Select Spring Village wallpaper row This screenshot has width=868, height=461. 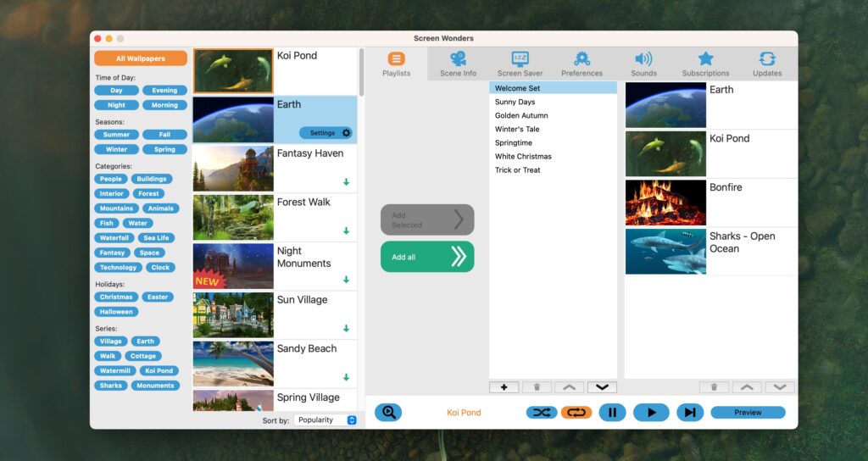click(x=275, y=401)
